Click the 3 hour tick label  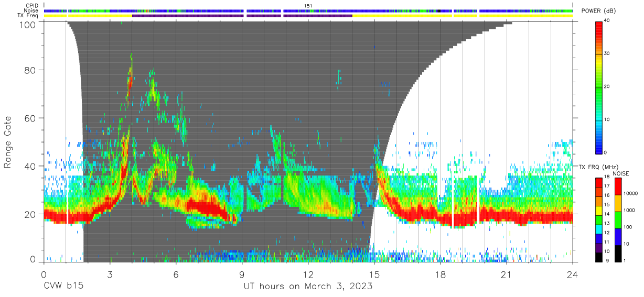[x=110, y=274]
